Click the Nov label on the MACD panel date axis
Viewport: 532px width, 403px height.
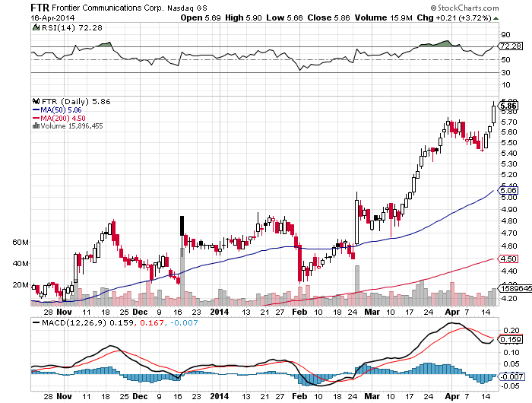(x=64, y=396)
